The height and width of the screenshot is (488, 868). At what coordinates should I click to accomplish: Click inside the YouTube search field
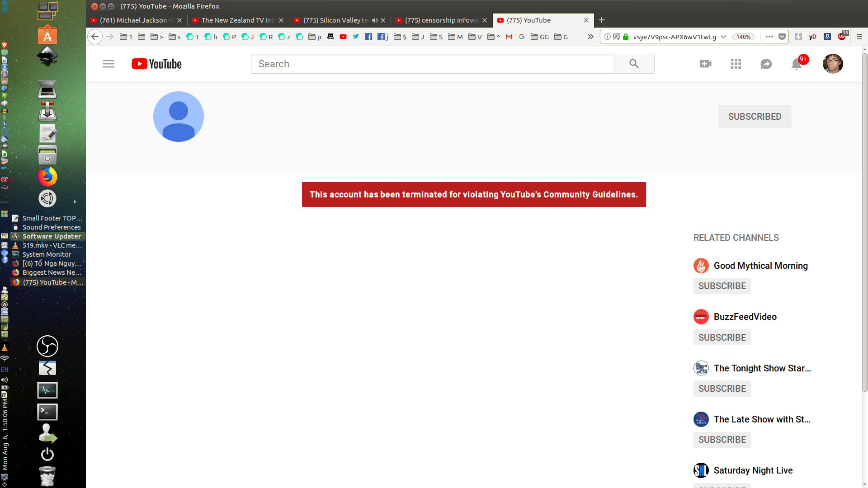point(429,64)
